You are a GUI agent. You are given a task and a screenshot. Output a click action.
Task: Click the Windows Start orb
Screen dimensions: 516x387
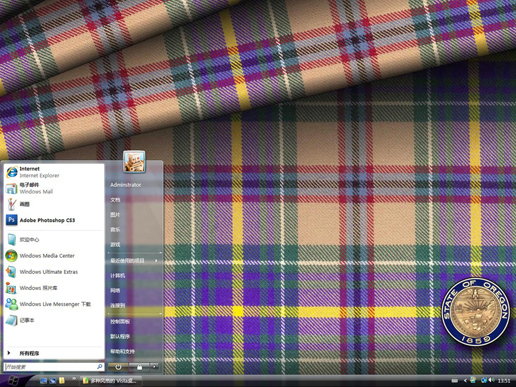click(13, 380)
